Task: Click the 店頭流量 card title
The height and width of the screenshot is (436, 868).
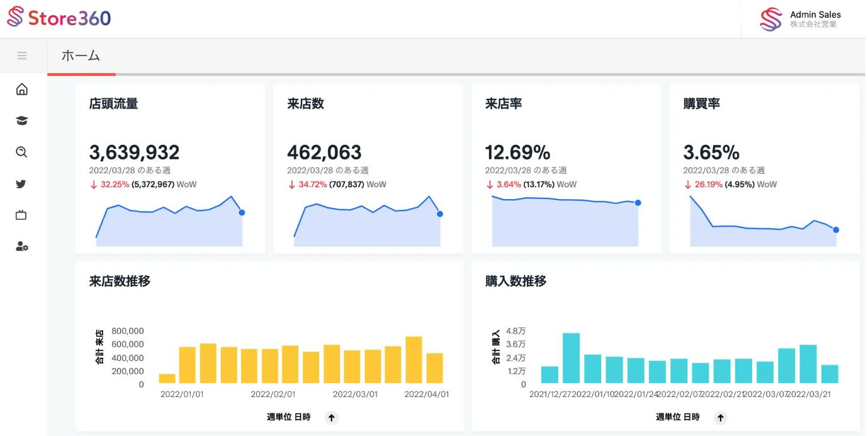Action: 114,103
